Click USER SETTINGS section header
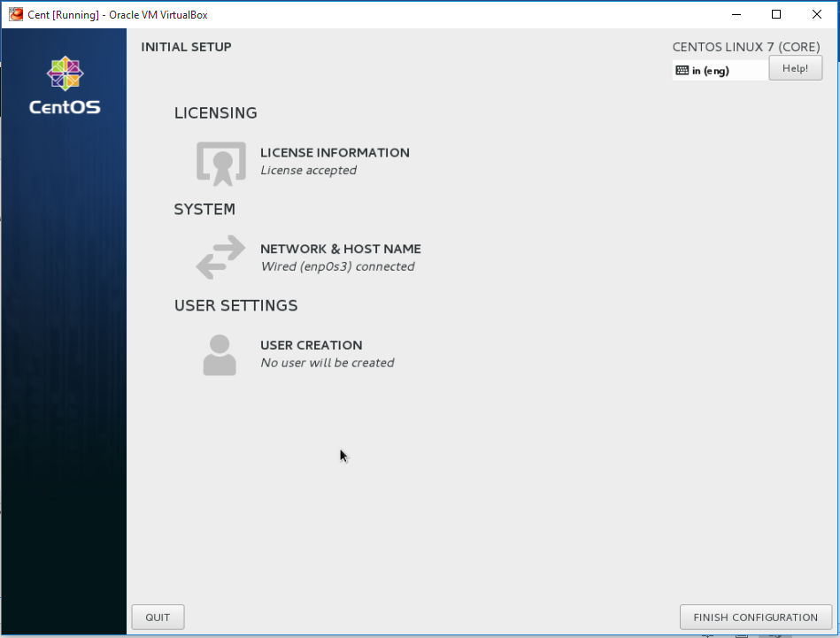Viewport: 840px width, 638px height. [x=235, y=306]
